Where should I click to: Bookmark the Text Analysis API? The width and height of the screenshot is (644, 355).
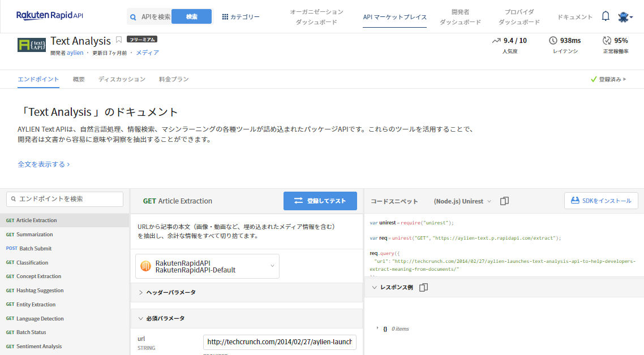[119, 40]
